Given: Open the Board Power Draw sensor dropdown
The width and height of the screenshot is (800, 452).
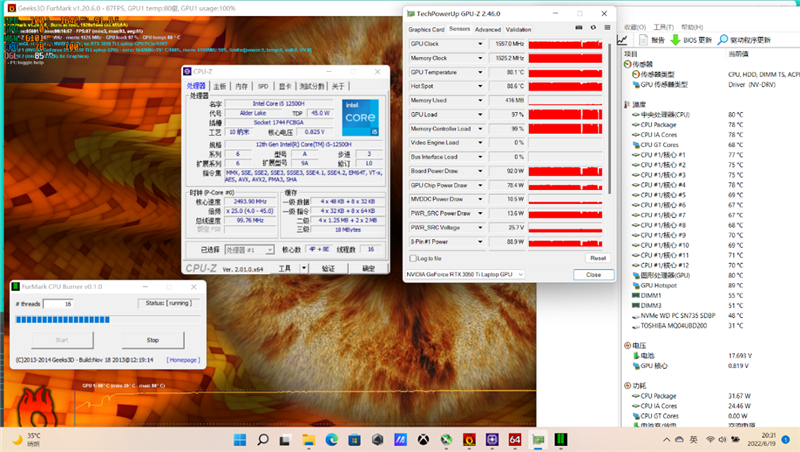Looking at the screenshot, I should 480,171.
